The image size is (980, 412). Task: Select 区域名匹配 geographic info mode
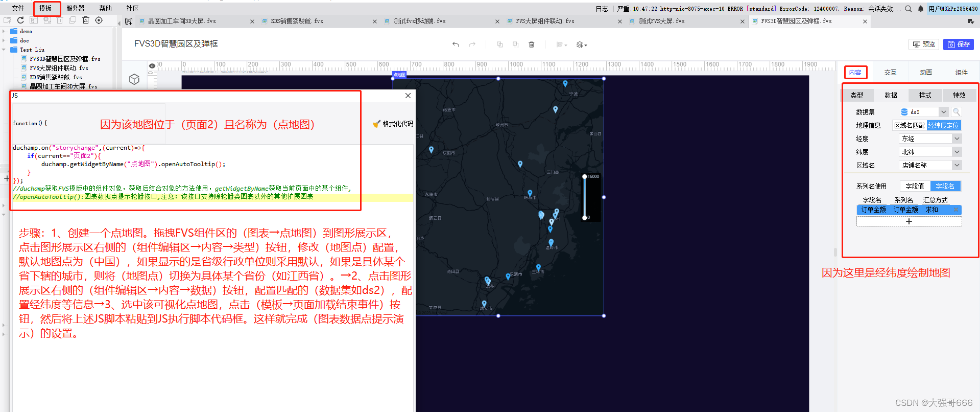click(909, 125)
